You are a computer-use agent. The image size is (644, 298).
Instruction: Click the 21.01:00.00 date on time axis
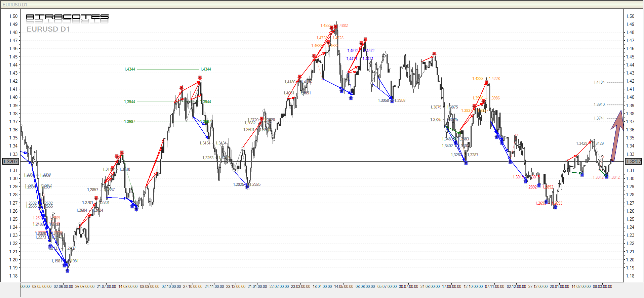(x=257, y=287)
